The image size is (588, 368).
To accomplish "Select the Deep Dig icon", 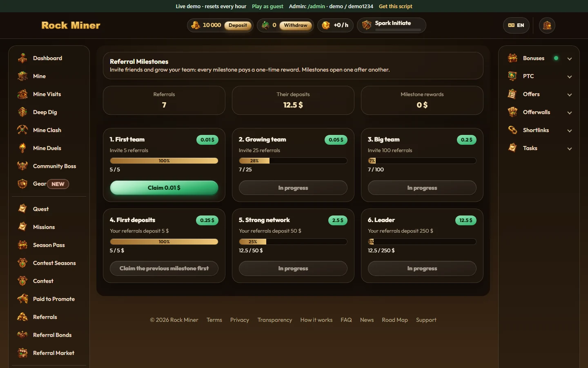I will 22,112.
